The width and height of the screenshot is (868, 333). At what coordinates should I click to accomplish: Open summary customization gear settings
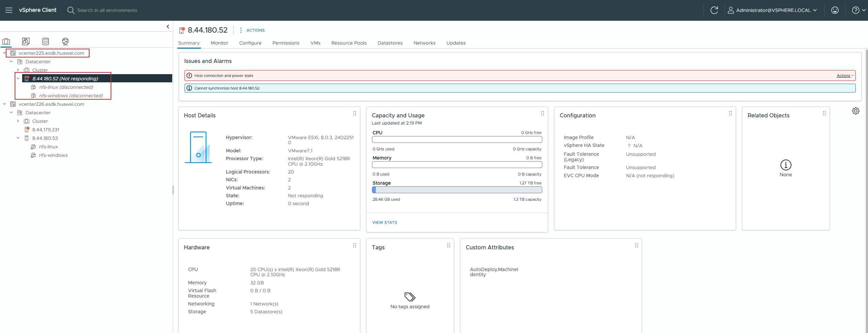click(x=855, y=111)
